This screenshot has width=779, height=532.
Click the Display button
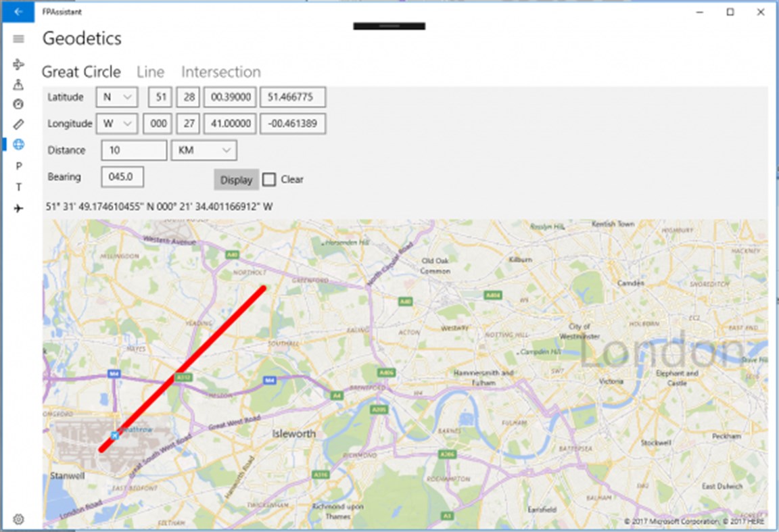point(237,180)
